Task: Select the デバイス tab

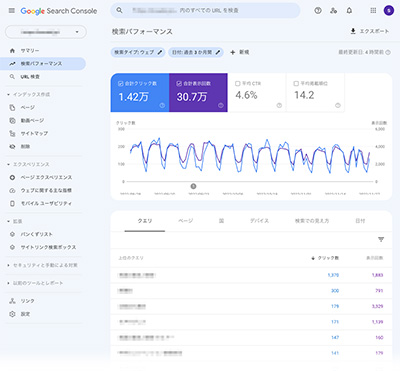Action: 259,221
